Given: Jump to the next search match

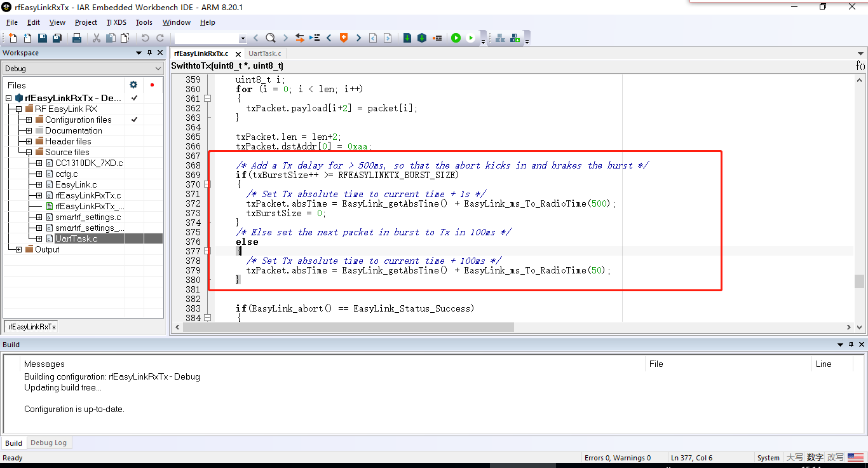Looking at the screenshot, I should [285, 38].
